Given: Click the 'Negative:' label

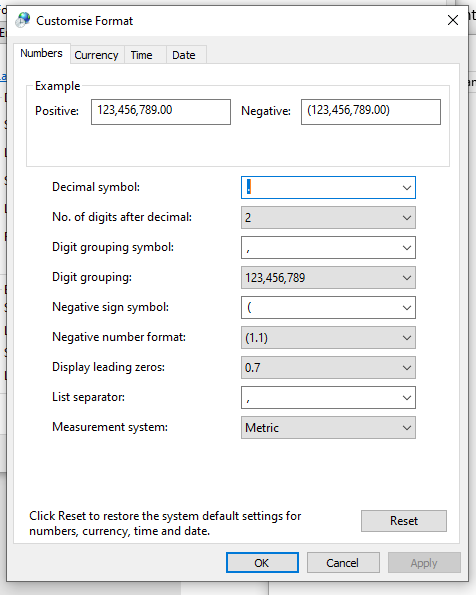Looking at the screenshot, I should coord(266,111).
